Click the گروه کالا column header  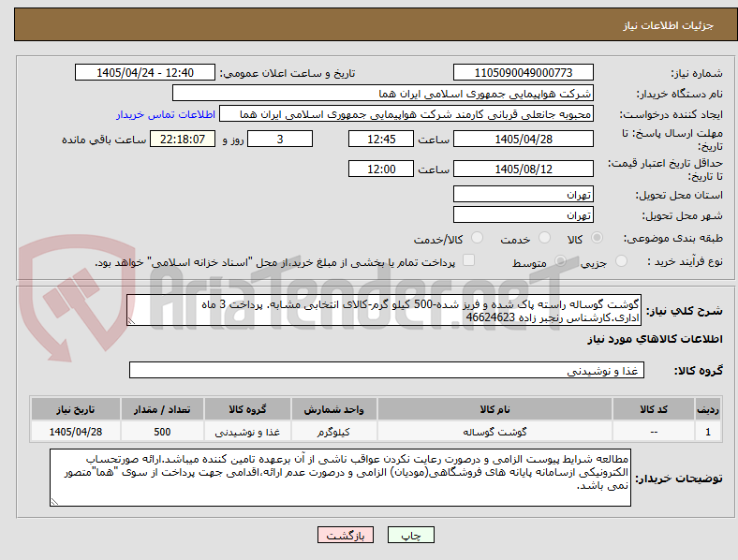point(247,409)
